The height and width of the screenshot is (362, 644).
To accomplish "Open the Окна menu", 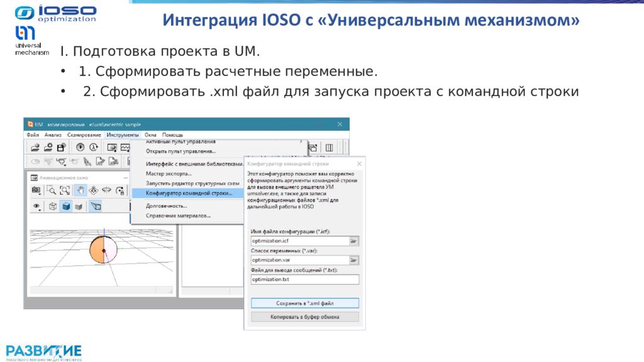I will (x=150, y=134).
